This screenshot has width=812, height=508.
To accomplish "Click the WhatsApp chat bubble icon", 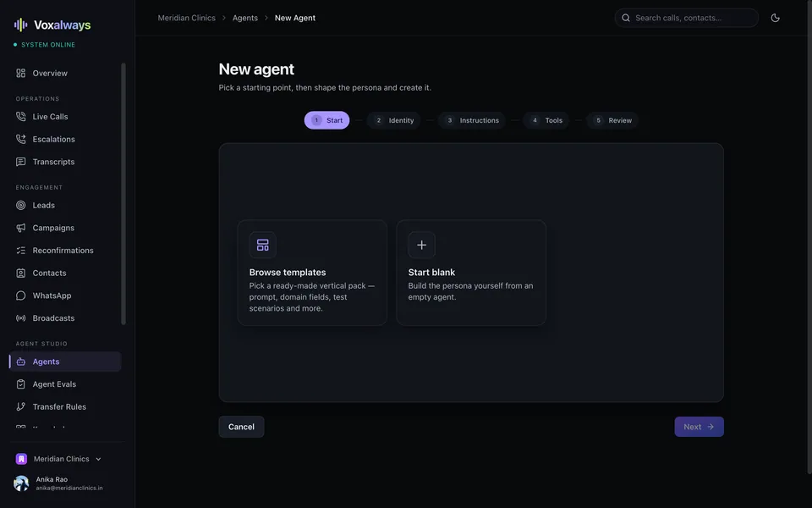I will (20, 295).
